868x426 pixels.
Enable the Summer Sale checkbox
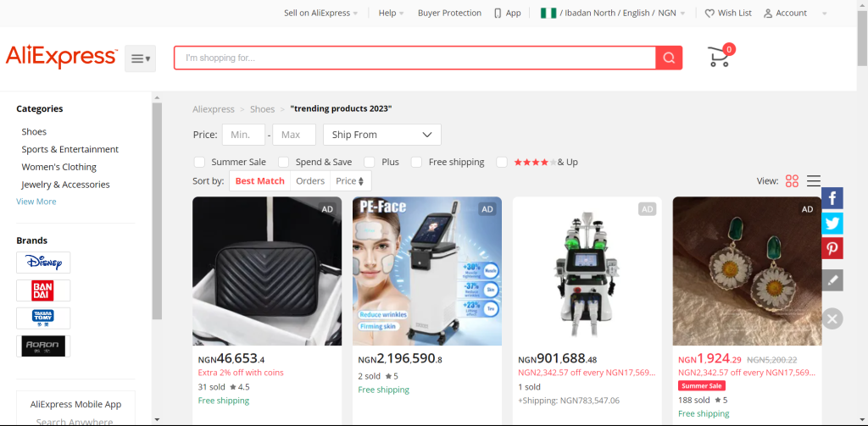tap(199, 162)
